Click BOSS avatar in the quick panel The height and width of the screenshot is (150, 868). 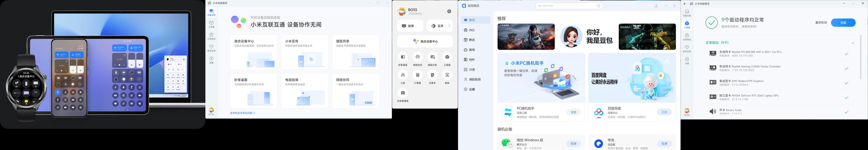coord(402,12)
